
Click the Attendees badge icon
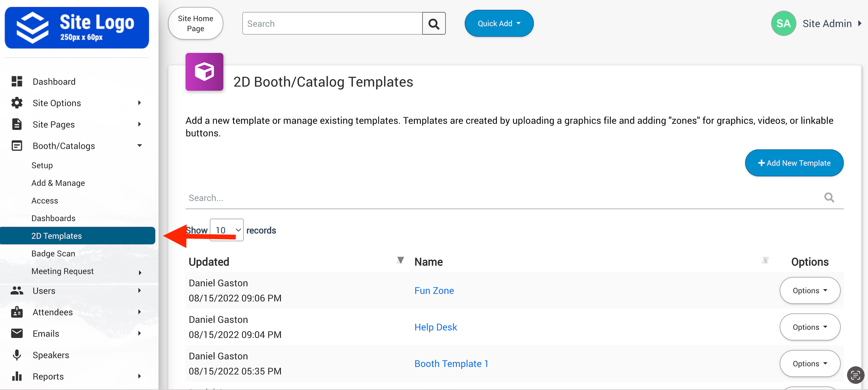17,312
